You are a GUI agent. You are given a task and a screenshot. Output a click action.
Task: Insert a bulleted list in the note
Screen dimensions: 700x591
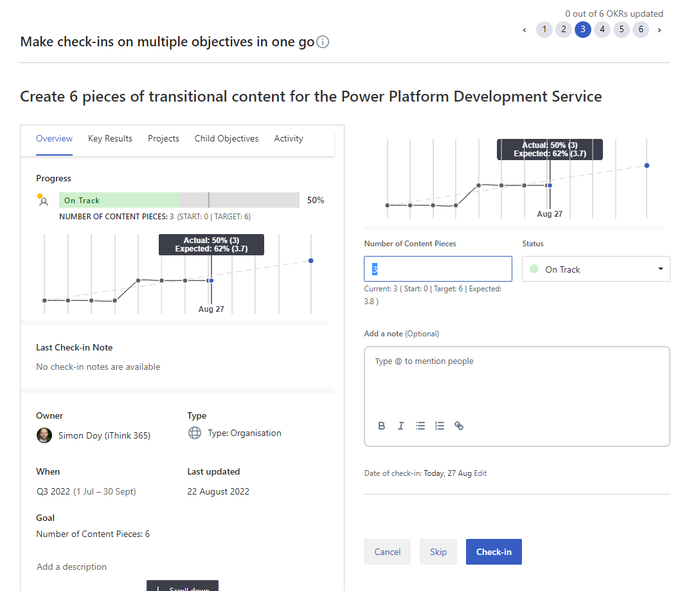tap(420, 426)
